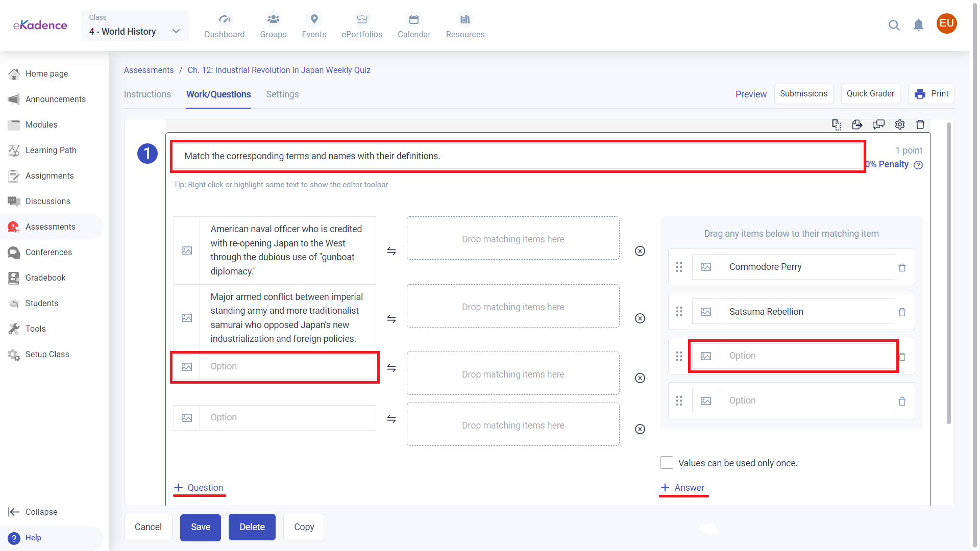
Task: Click the duplicate question icon
Action: [x=836, y=124]
